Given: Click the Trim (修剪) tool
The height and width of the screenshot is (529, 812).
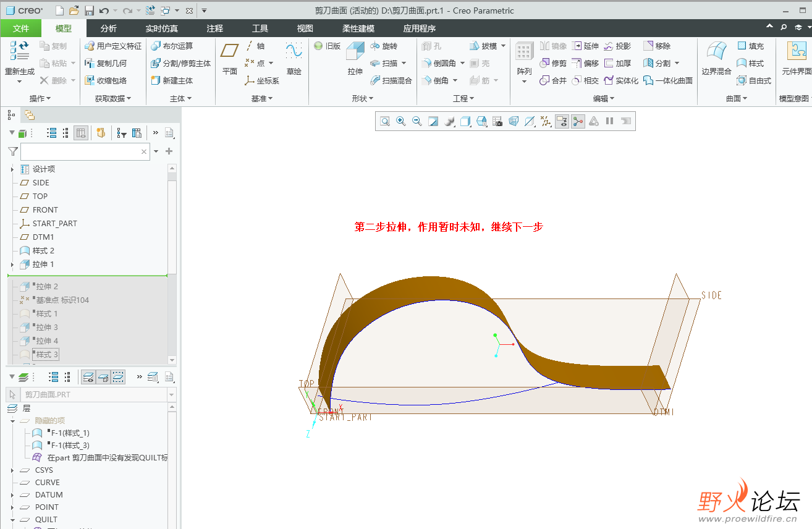Looking at the screenshot, I should click(552, 64).
